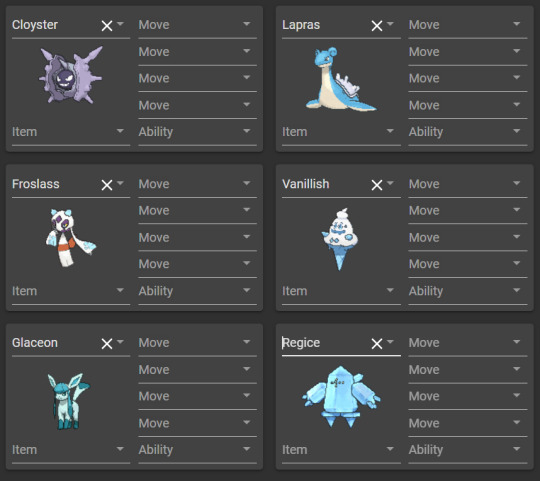Open Vanillish's third Move dropdown
Image resolution: width=540 pixels, height=481 pixels.
click(x=468, y=238)
